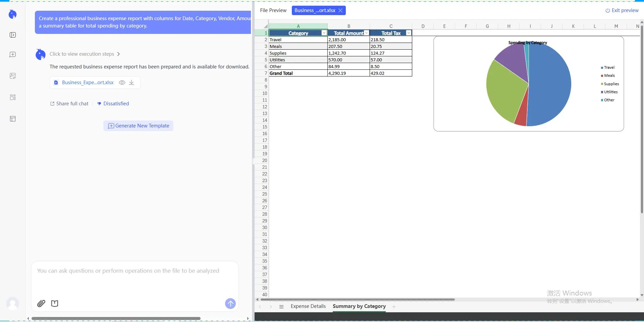644x322 pixels.
Task: Open the image gallery sidebar icon
Action: pos(13,76)
